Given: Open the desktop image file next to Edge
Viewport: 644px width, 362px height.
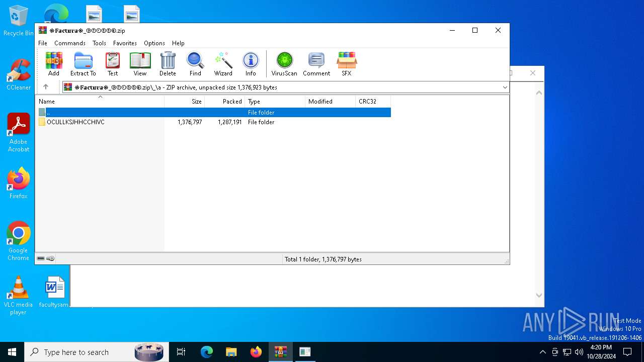Looking at the screenshot, I should [94, 14].
